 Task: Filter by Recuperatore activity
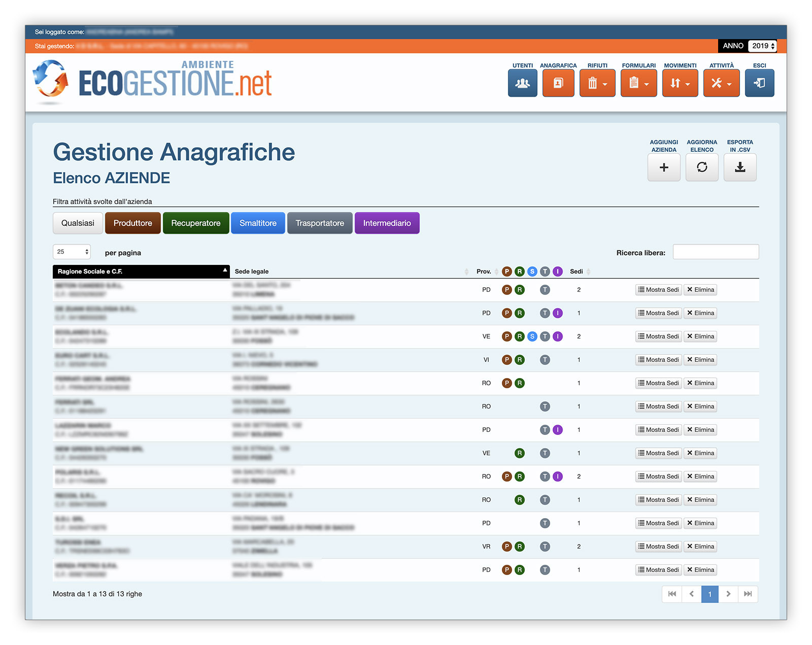point(196,223)
